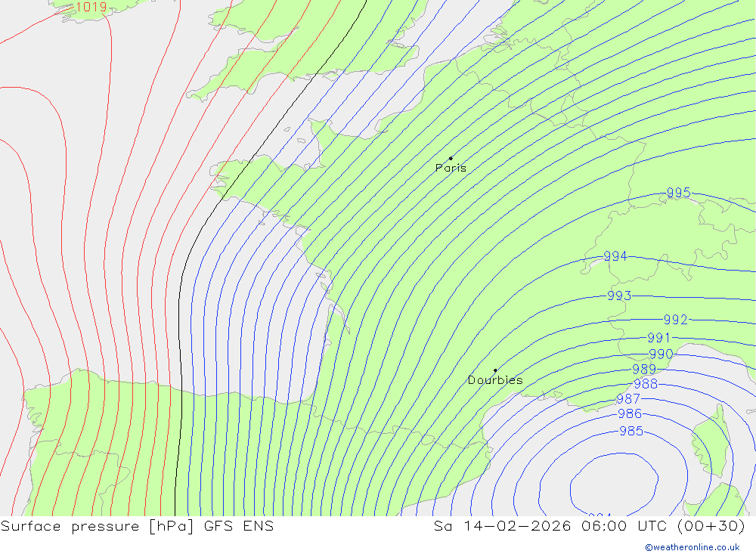Select the 986 isobar label
The image size is (756, 554).
tap(630, 413)
